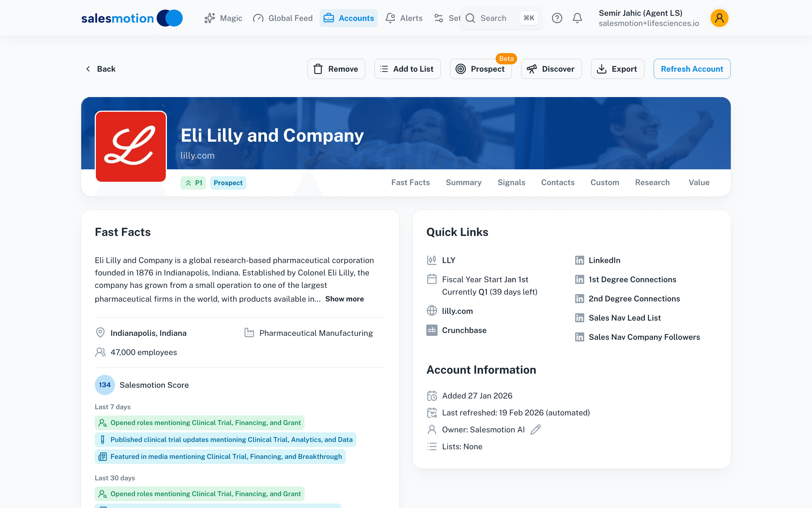Open the notifications bell
This screenshot has height=508, width=812.
point(577,18)
